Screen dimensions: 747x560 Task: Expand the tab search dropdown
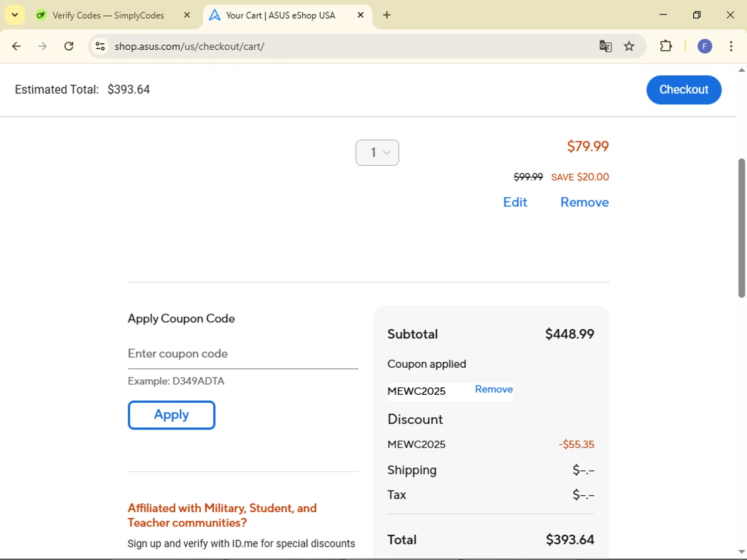[15, 15]
